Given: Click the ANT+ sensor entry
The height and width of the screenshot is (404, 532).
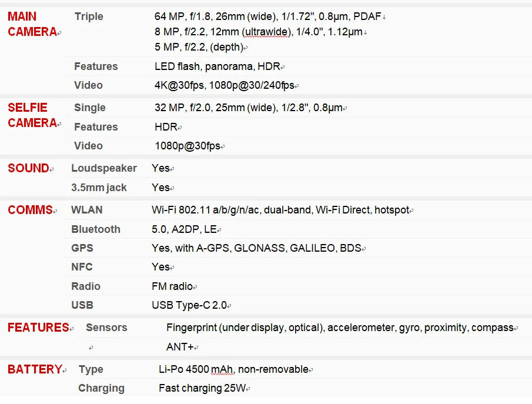Looking at the screenshot, I should tap(180, 346).
